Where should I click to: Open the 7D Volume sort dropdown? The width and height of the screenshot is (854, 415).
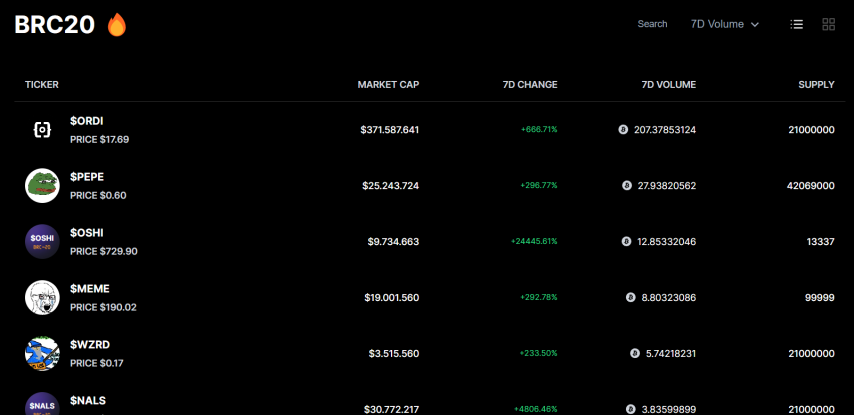(724, 24)
